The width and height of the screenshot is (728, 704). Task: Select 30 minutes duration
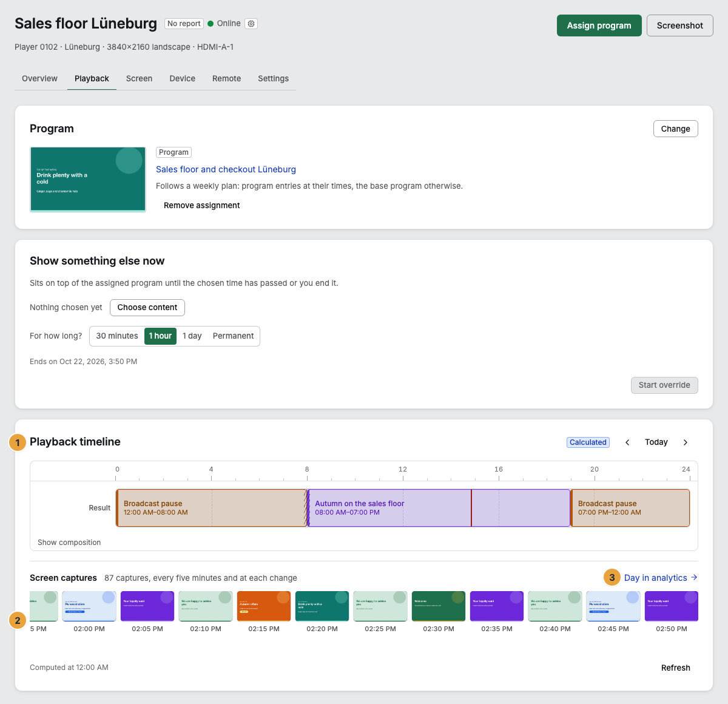[117, 336]
